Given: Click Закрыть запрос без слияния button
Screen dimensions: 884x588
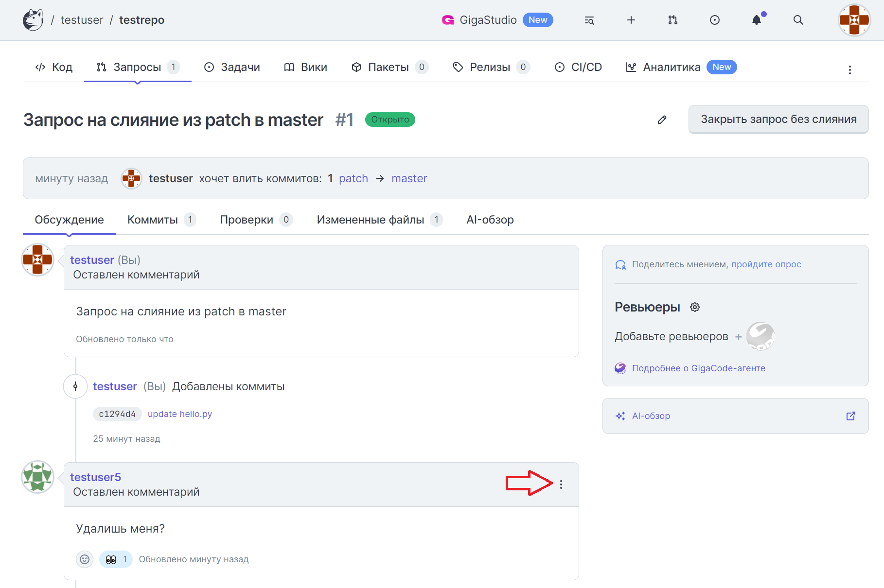Looking at the screenshot, I should click(x=778, y=119).
